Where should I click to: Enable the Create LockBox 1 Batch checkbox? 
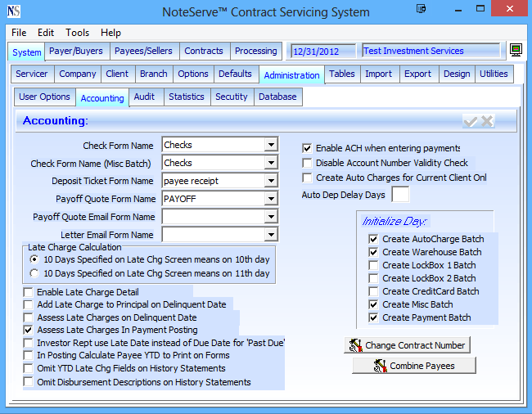pos(373,265)
